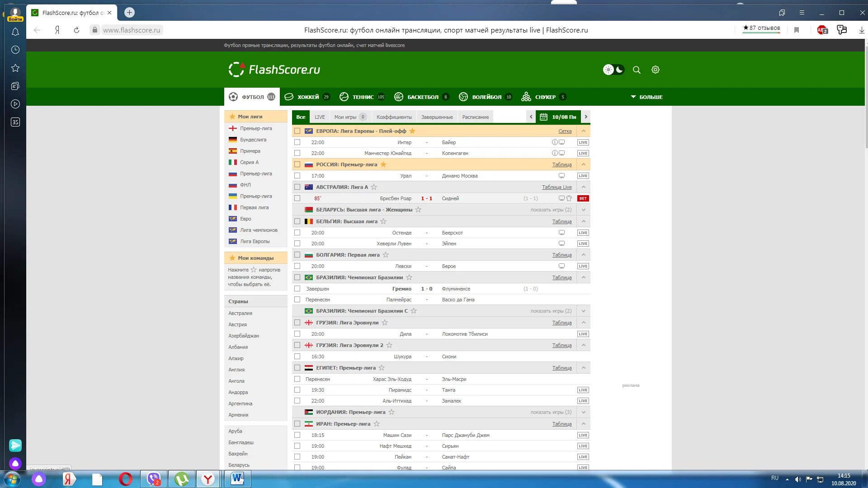
Task: Click the browser reload button
Action: 76,30
